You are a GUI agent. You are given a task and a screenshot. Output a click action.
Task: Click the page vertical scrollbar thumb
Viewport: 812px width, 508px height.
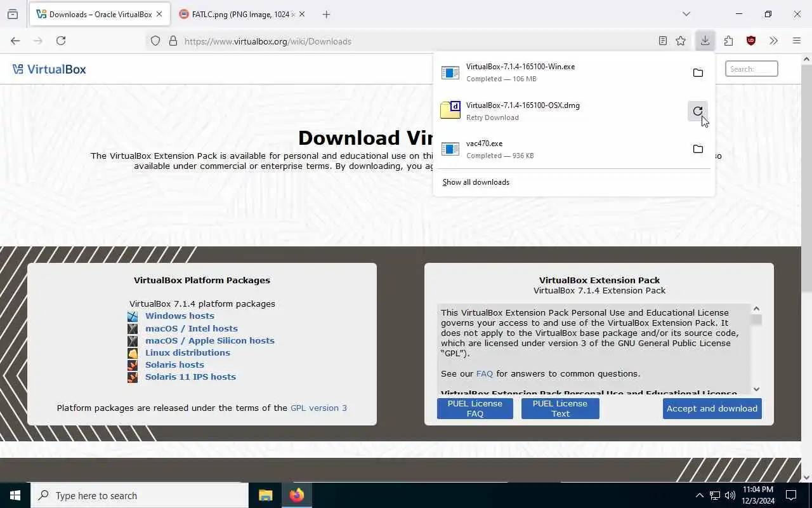pos(806,178)
